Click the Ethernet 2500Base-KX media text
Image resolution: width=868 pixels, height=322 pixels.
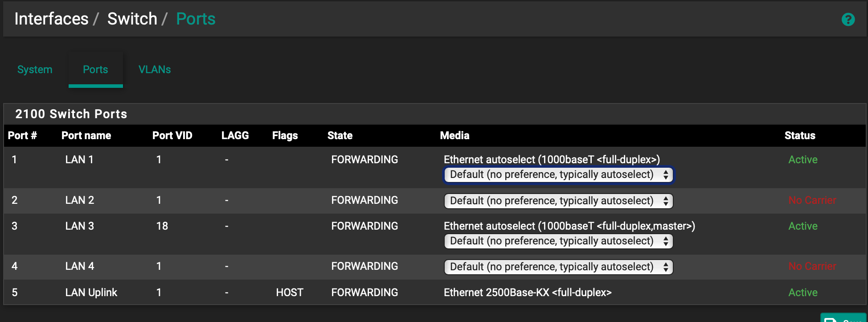528,293
